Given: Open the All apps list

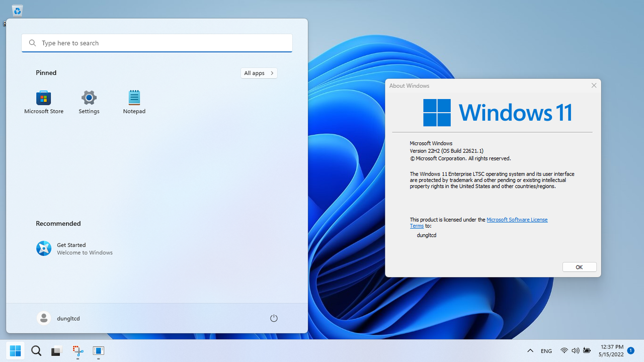Looking at the screenshot, I should point(259,73).
